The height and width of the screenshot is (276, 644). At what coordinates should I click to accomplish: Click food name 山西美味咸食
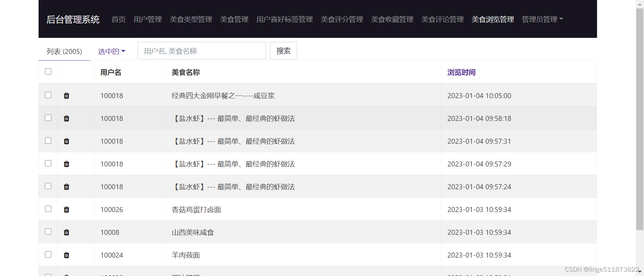tap(193, 232)
